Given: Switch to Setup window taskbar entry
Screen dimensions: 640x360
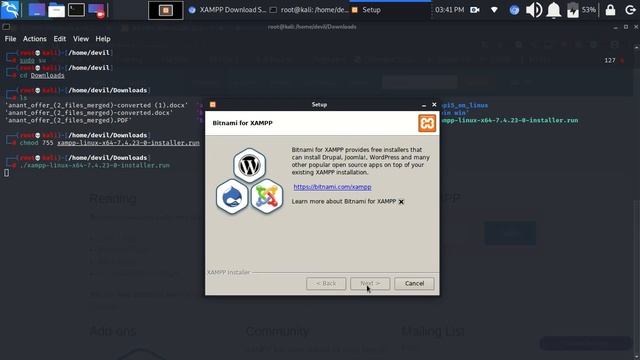Looking at the screenshot, I should coord(391,10).
